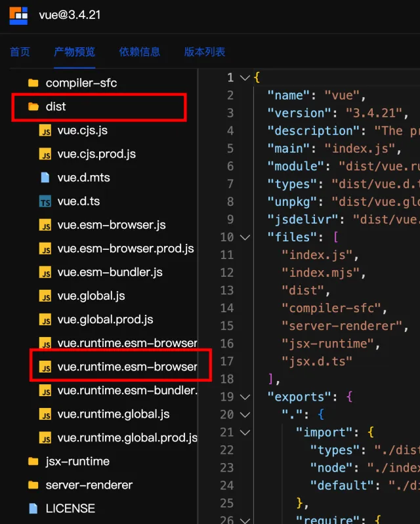This screenshot has width=420, height=524.
Task: Open the 首页 tab
Action: click(x=20, y=52)
